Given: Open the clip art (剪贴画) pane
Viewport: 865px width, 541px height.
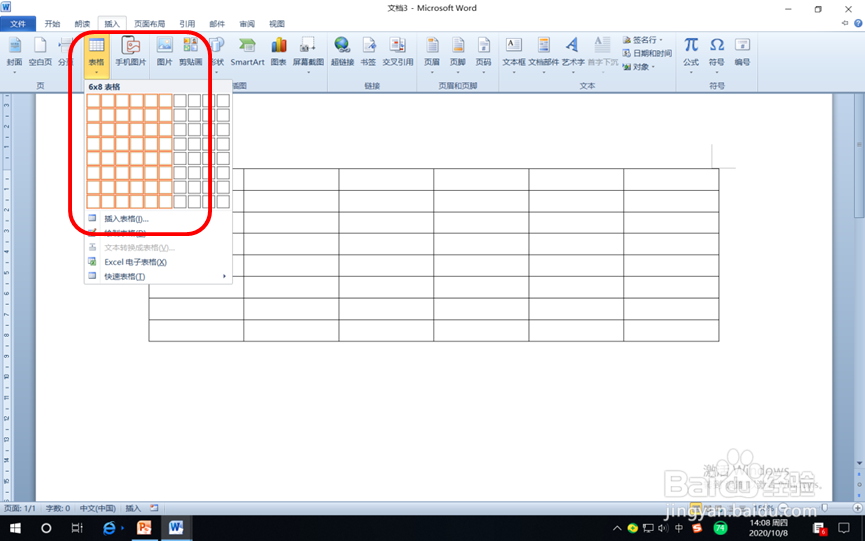Looking at the screenshot, I should pyautogui.click(x=190, y=52).
